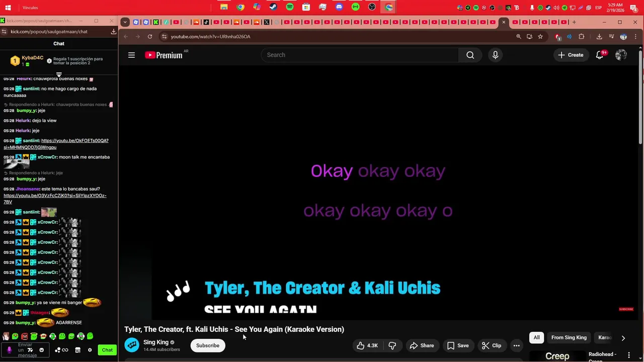Select the From Sing King chip
This screenshot has height=362, width=644.
pyautogui.click(x=569, y=337)
